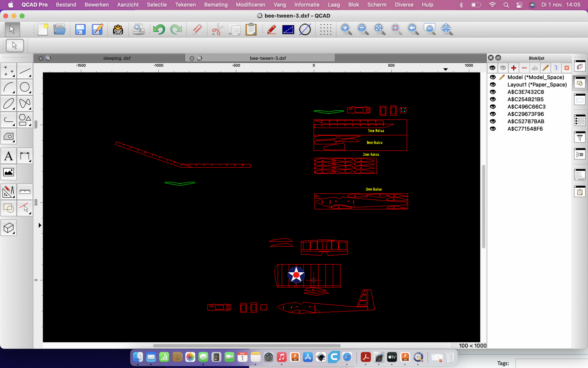The height and width of the screenshot is (368, 588).
Task: Create a new drawing file
Action: (43, 29)
